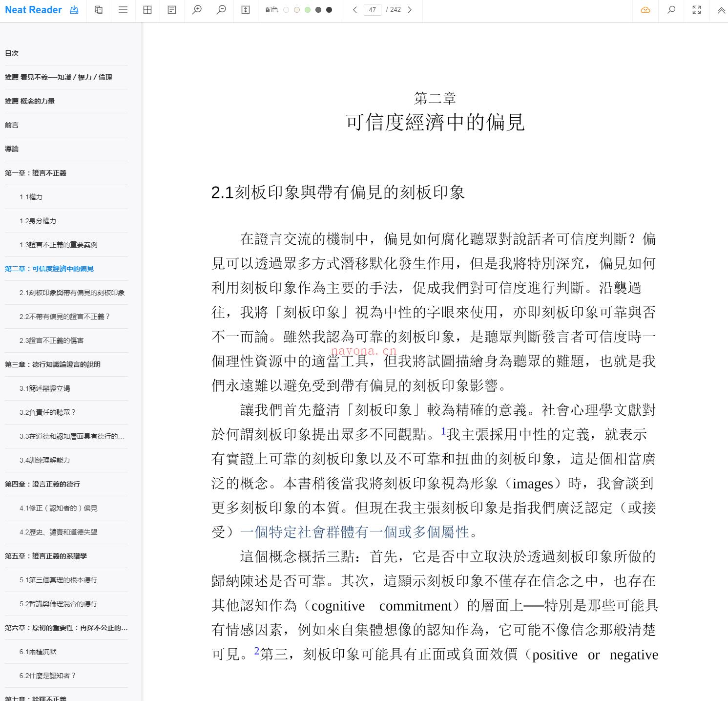Select the white color theme swatch
Image resolution: width=728 pixels, height=701 pixels.
pyautogui.click(x=286, y=10)
